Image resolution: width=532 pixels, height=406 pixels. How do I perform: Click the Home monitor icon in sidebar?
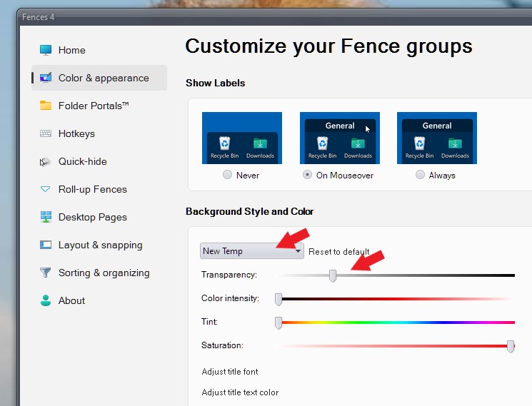(46, 50)
